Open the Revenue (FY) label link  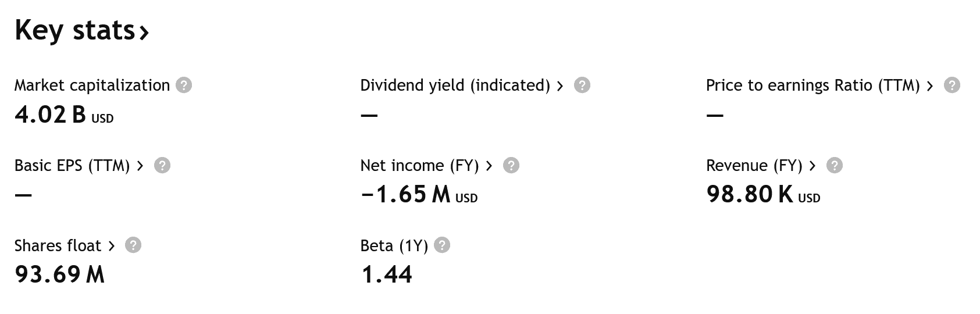754,166
